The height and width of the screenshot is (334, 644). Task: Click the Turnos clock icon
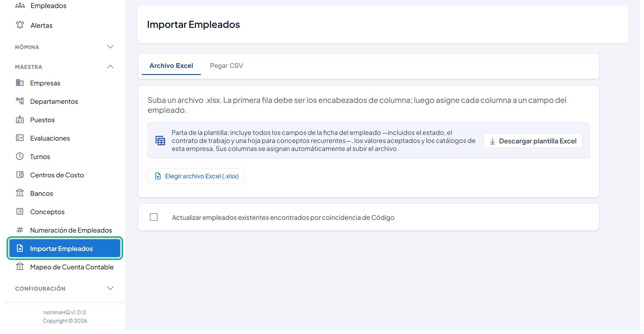click(20, 157)
